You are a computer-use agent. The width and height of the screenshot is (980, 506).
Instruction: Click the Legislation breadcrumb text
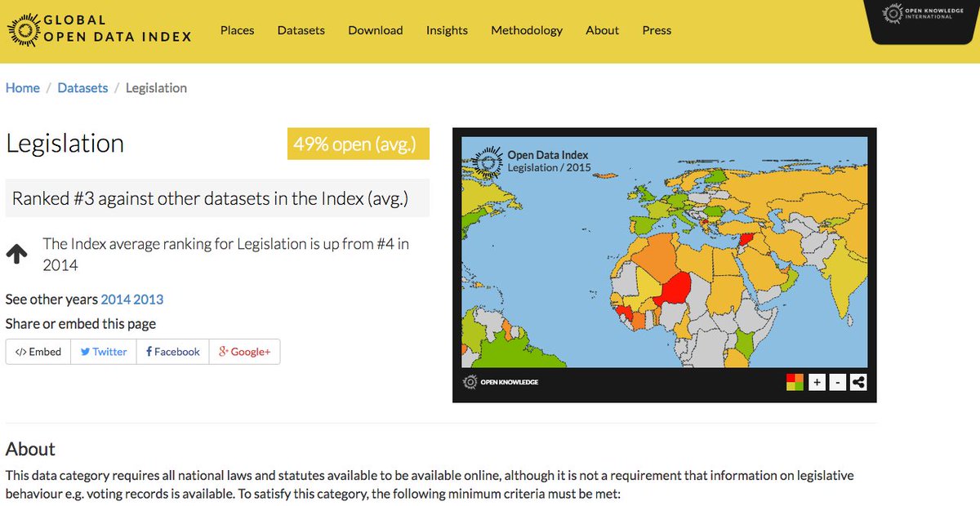click(156, 88)
